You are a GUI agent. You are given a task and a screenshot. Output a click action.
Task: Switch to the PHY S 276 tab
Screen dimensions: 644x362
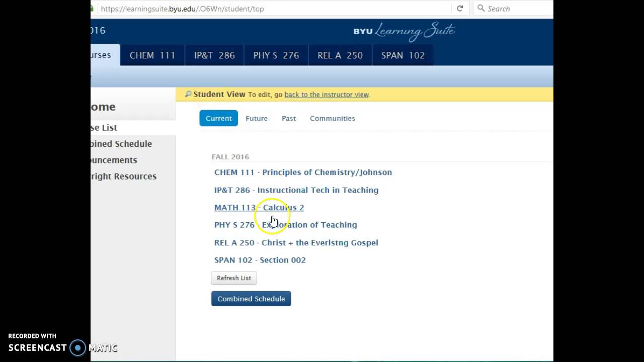point(276,55)
